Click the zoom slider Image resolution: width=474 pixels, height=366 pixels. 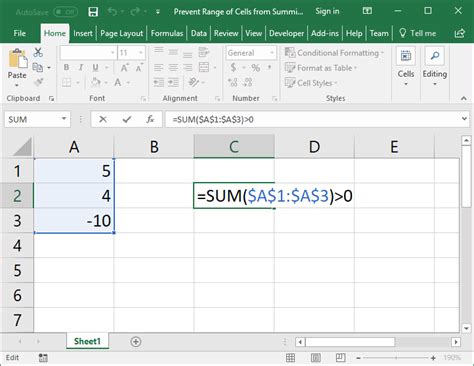(396, 358)
